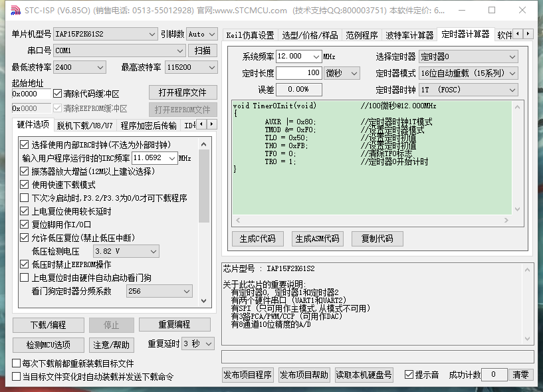
Task: Open the 最高波特率 115200 dropdown
Action: click(x=191, y=67)
